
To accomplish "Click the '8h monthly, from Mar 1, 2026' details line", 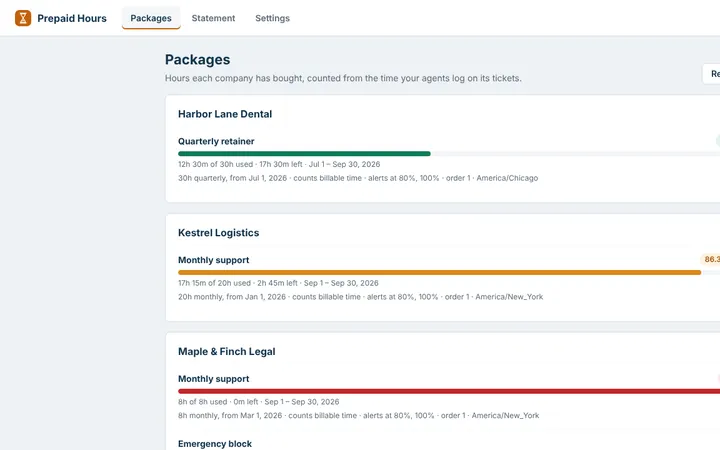I will (359, 416).
